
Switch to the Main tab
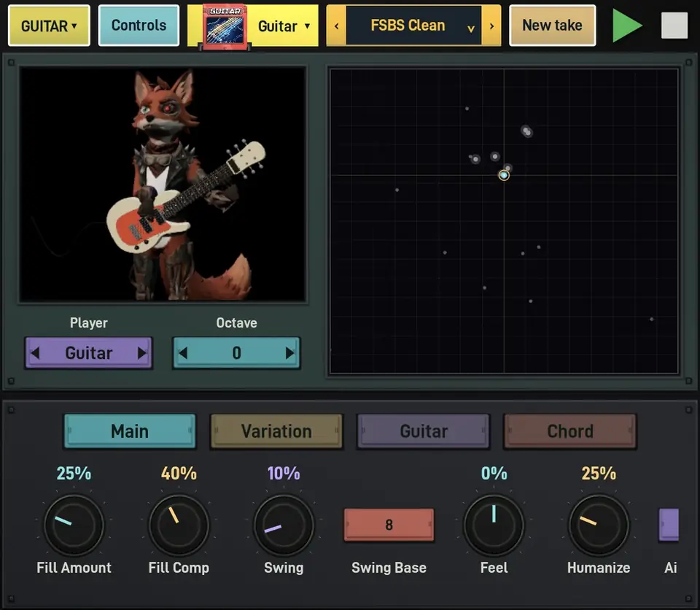coord(130,431)
